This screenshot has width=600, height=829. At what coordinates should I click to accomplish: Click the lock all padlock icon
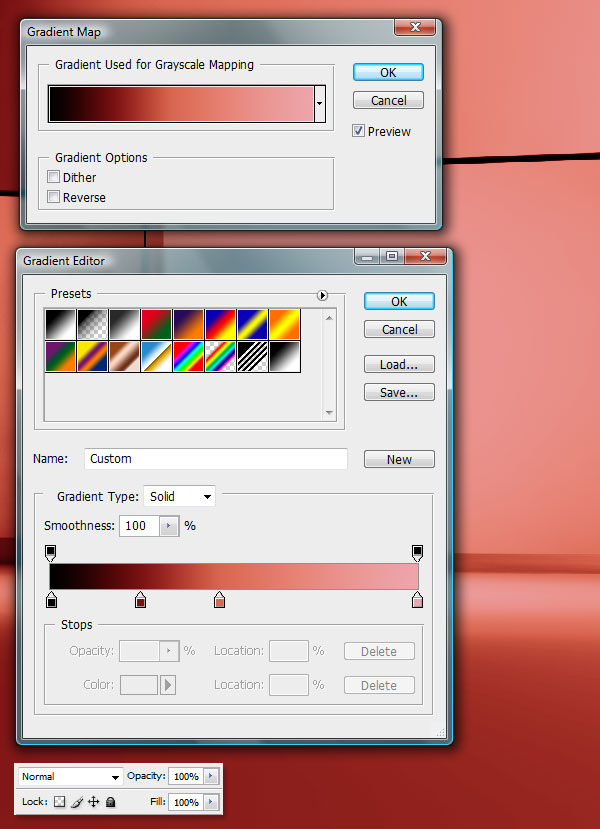coord(110,802)
